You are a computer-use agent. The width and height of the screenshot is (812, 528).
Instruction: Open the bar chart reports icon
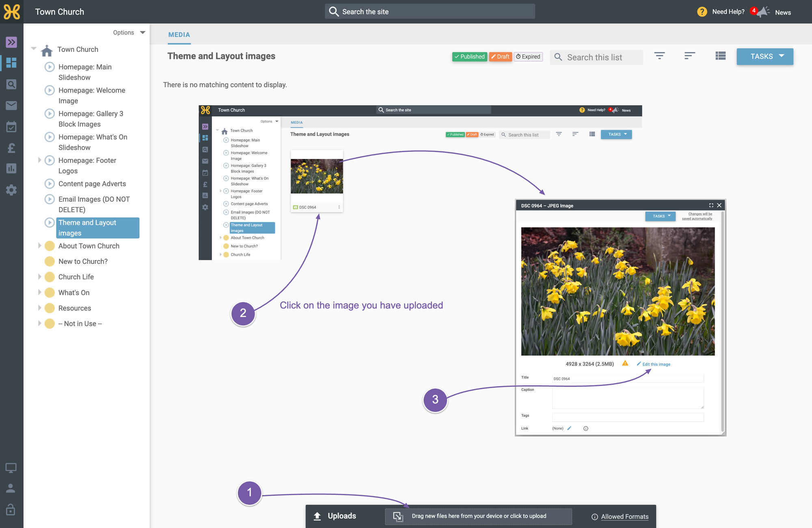pos(11,168)
